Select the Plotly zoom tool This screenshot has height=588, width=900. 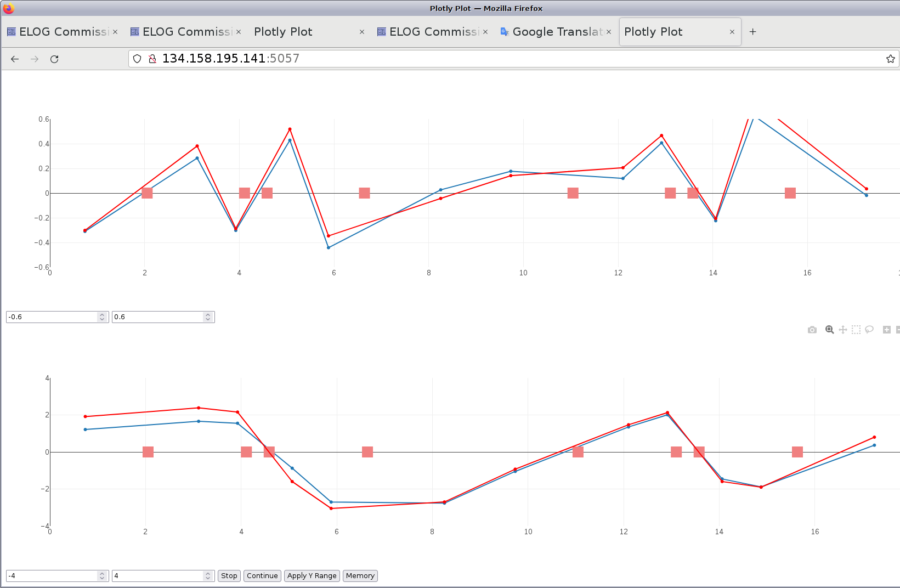(x=829, y=330)
